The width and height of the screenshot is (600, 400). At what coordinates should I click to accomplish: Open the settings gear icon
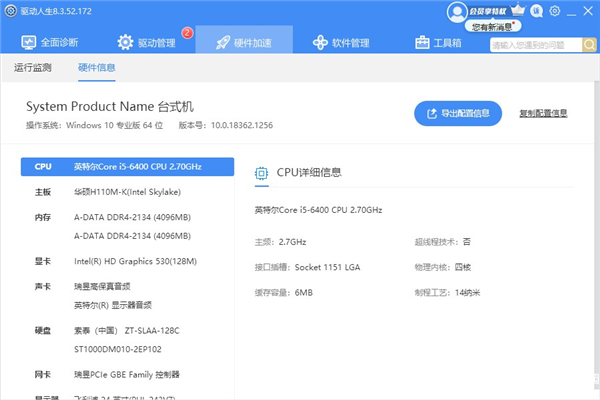click(x=554, y=11)
